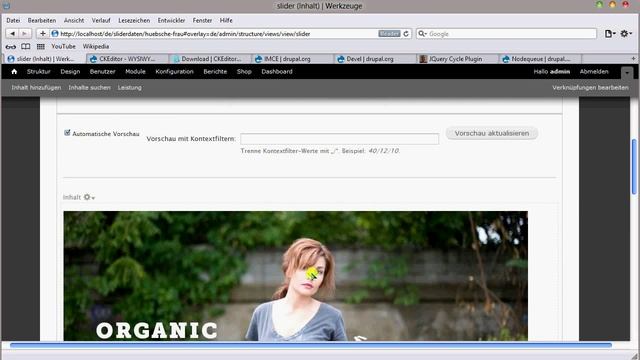Click Abmelden to log out
Viewport: 640px width, 360px height.
pos(594,71)
